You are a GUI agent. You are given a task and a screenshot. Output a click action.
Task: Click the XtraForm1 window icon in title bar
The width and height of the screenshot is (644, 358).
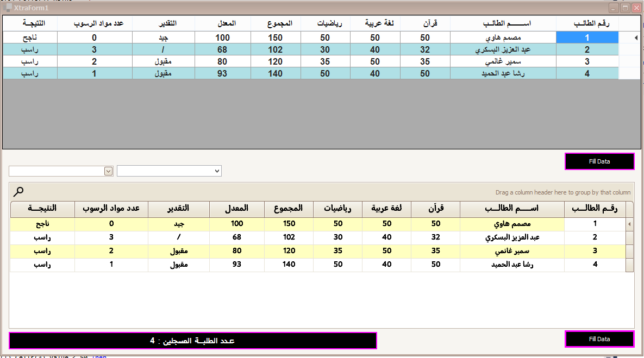[x=8, y=8]
